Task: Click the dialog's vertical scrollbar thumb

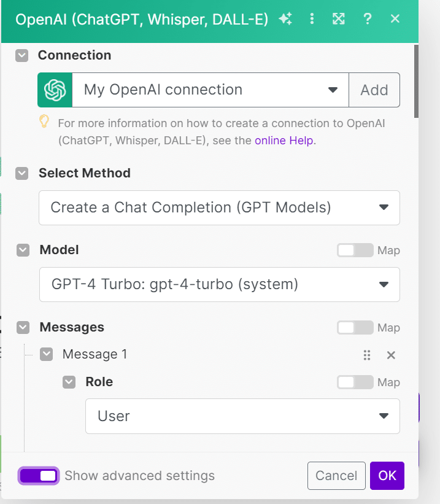Action: coord(416,81)
